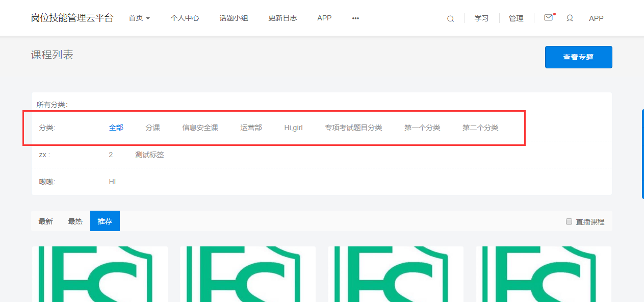Select tag 2 in zx row

pyautogui.click(x=111, y=155)
